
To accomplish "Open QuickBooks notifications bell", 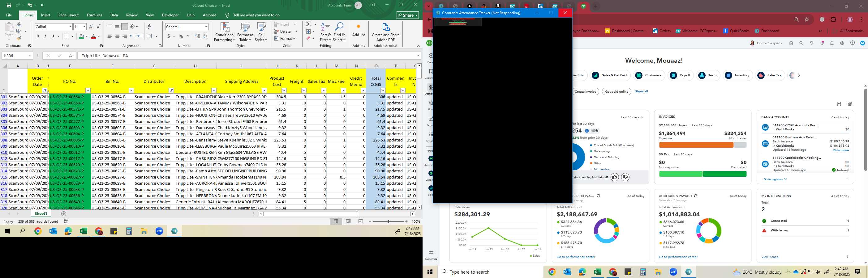I will [x=832, y=43].
